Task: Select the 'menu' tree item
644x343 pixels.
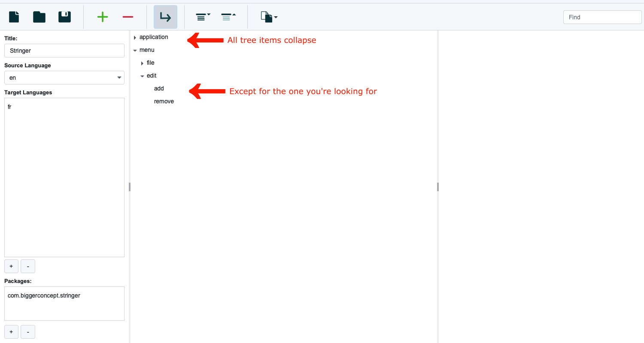Action: (147, 50)
